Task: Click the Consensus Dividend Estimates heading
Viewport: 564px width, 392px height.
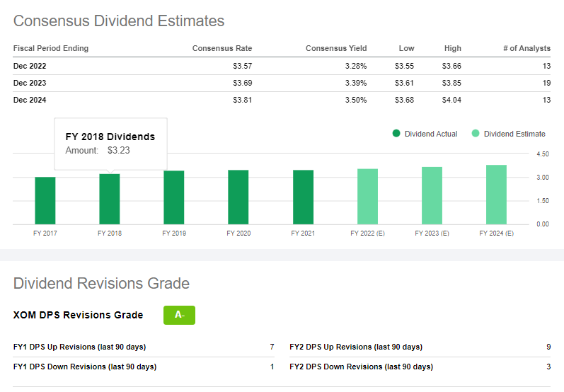Action: pyautogui.click(x=119, y=21)
